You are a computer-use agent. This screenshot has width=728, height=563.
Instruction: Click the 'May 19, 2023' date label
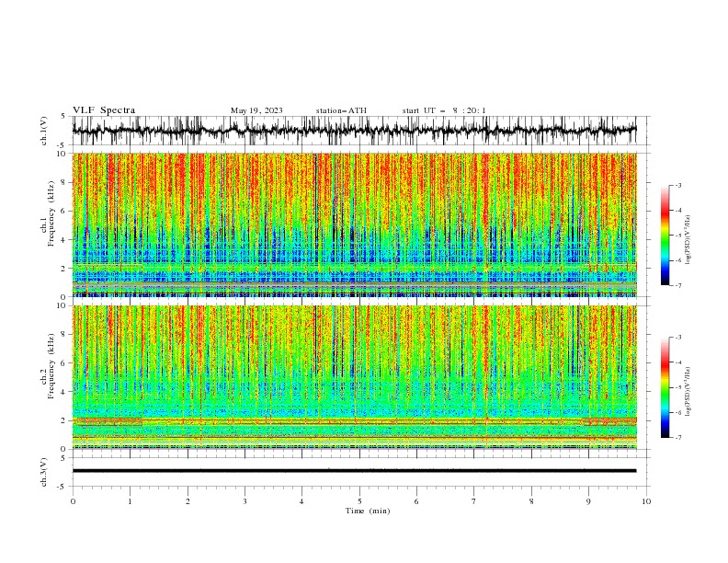coord(256,110)
